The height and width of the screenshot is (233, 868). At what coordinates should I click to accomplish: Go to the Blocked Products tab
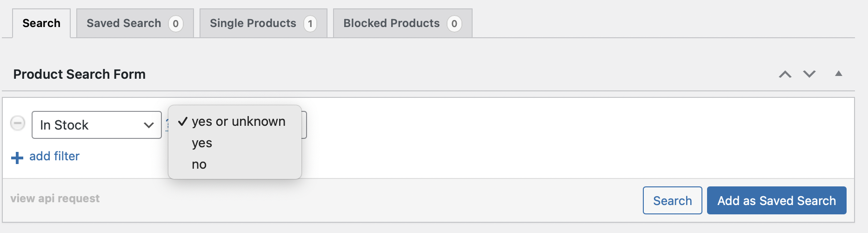tap(403, 23)
